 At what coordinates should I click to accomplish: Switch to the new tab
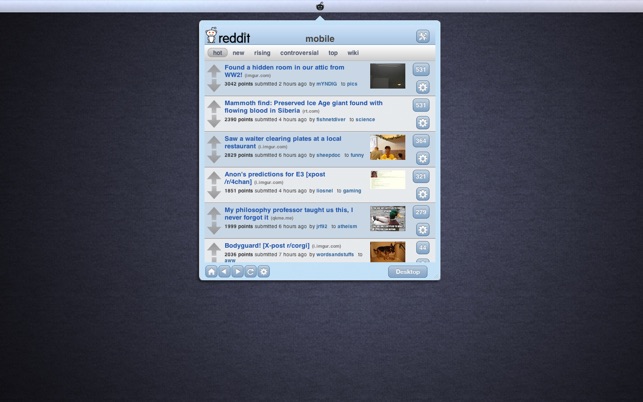(238, 53)
